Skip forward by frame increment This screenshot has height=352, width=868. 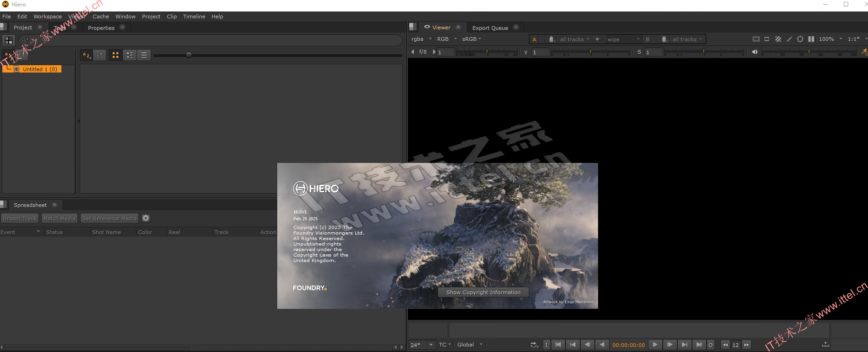click(x=747, y=345)
